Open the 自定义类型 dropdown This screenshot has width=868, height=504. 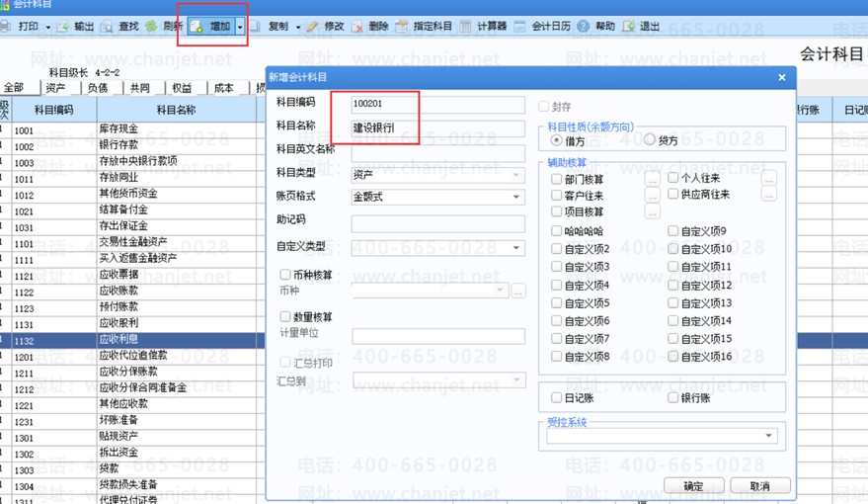(515, 248)
